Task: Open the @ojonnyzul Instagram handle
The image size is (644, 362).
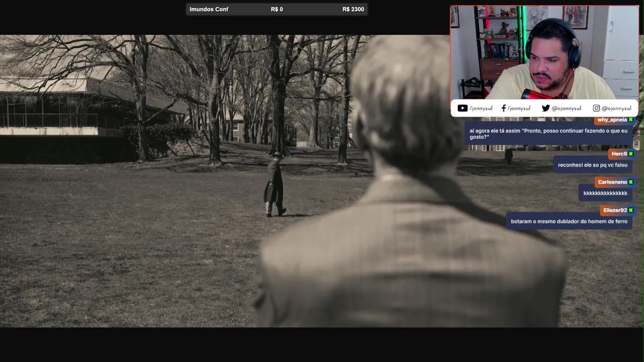Action: point(616,108)
